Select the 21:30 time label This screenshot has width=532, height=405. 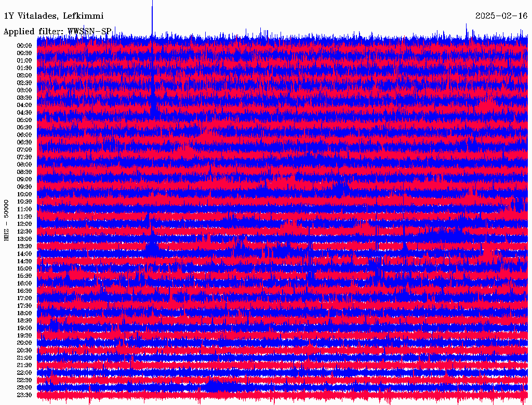click(x=24, y=366)
